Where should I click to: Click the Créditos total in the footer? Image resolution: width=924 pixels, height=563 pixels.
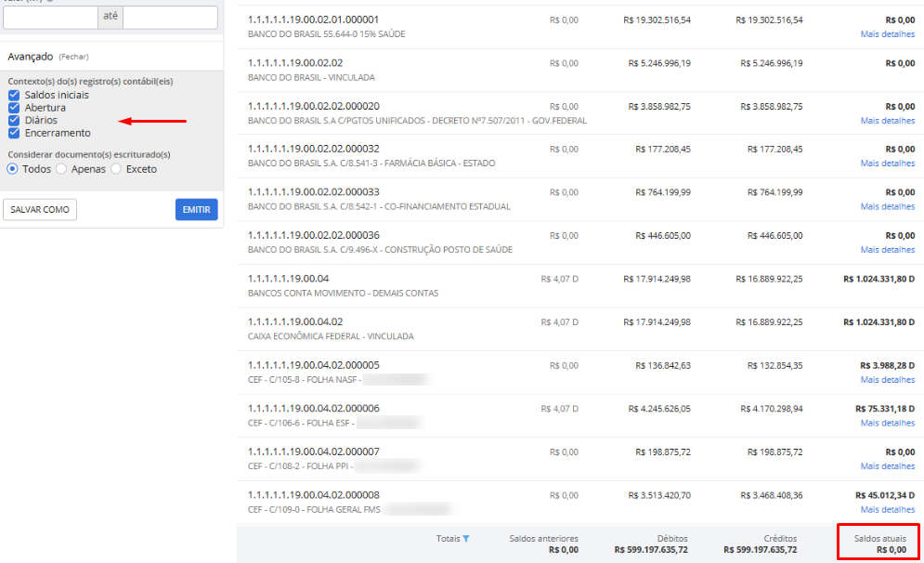point(761,550)
